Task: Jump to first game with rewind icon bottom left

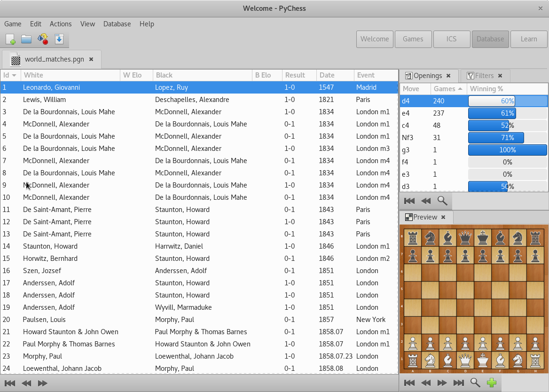Action: [x=9, y=383]
